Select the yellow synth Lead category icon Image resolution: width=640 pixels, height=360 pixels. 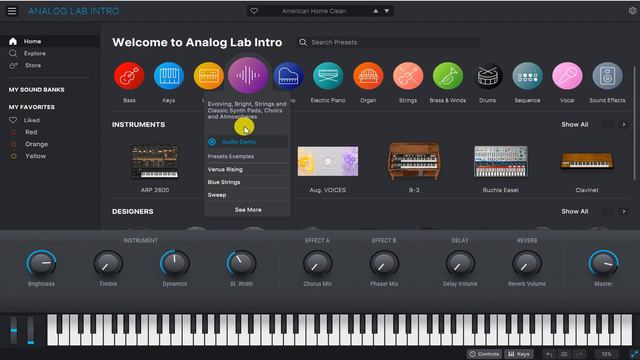pyautogui.click(x=209, y=76)
